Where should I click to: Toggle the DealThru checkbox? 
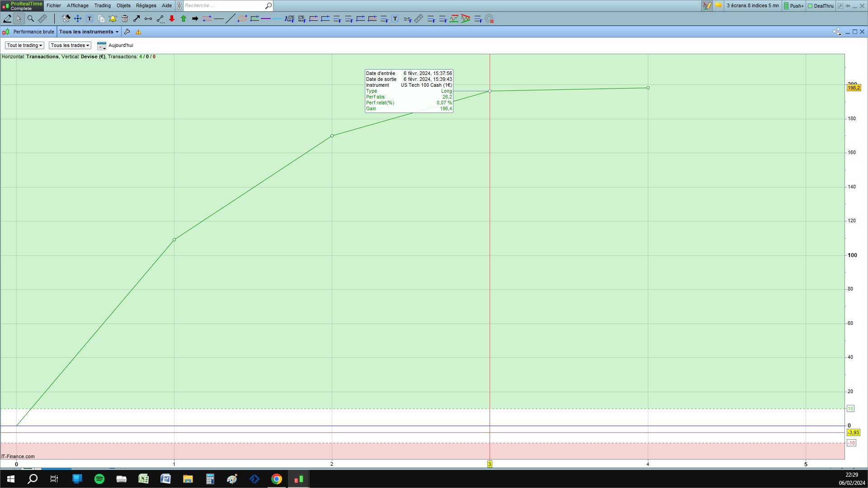[x=820, y=6]
